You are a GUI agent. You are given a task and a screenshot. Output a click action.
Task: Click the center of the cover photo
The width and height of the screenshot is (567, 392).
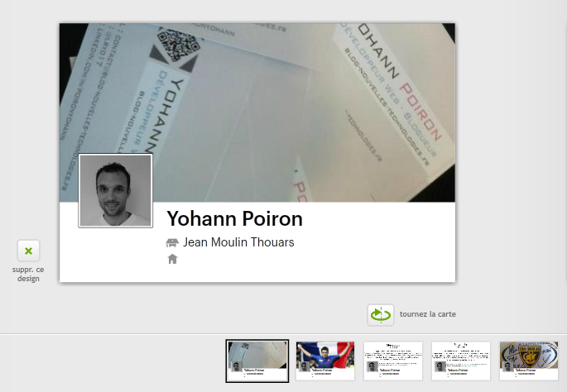257,112
